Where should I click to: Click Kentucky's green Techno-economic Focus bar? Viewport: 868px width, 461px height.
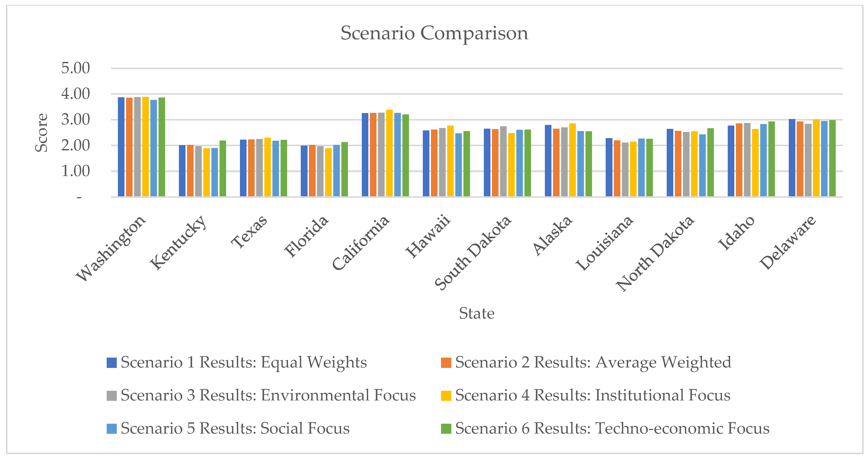(x=223, y=169)
